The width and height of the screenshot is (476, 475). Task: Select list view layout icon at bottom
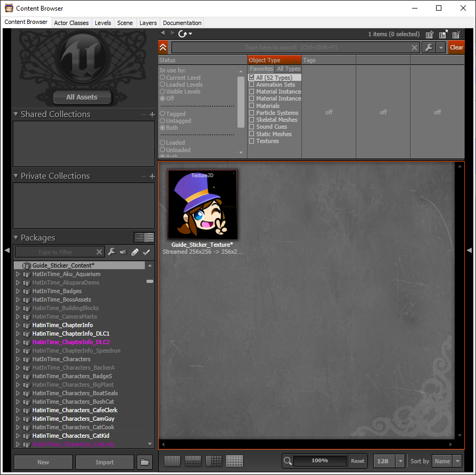pyautogui.click(x=172, y=461)
